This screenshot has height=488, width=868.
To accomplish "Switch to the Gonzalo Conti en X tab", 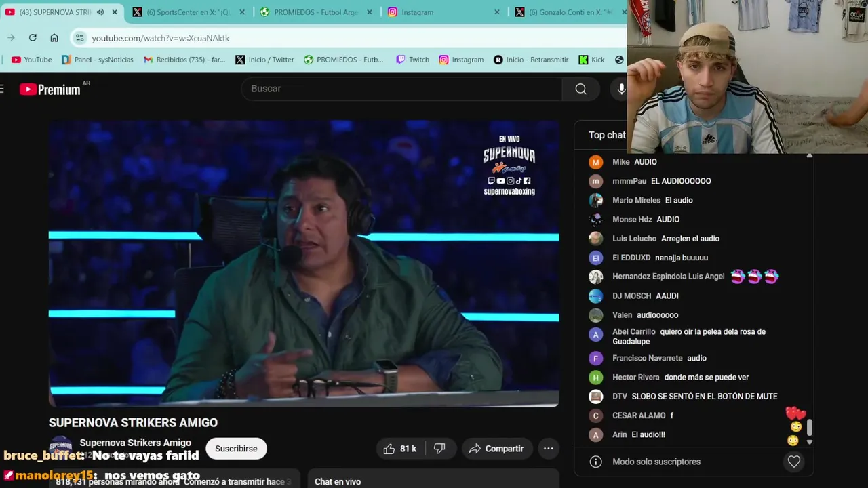I will click(x=570, y=12).
